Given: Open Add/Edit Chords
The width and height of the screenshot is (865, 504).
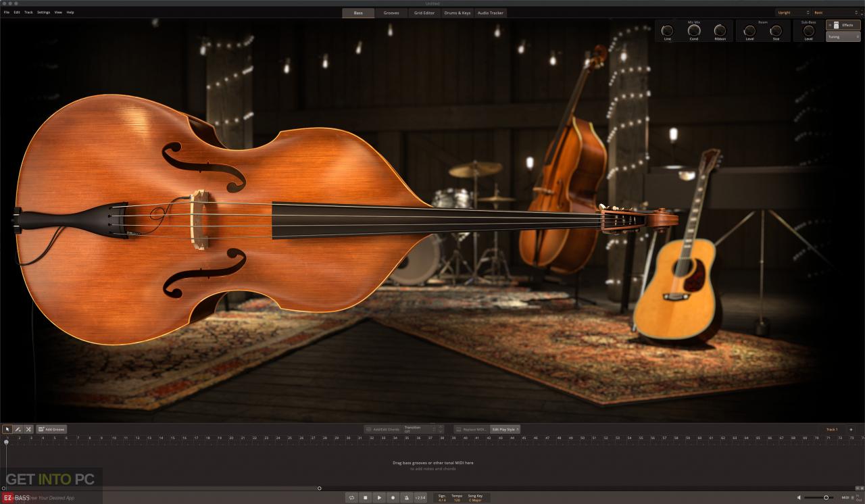Looking at the screenshot, I should tap(382, 429).
